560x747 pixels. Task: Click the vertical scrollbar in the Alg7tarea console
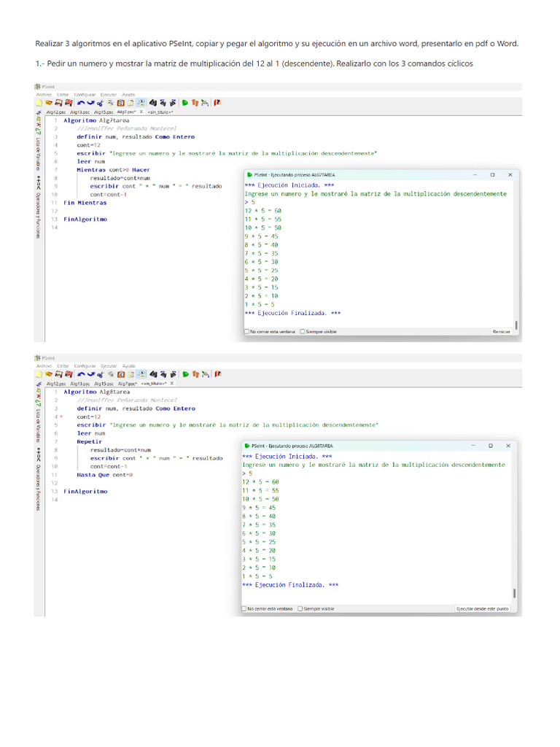516,325
